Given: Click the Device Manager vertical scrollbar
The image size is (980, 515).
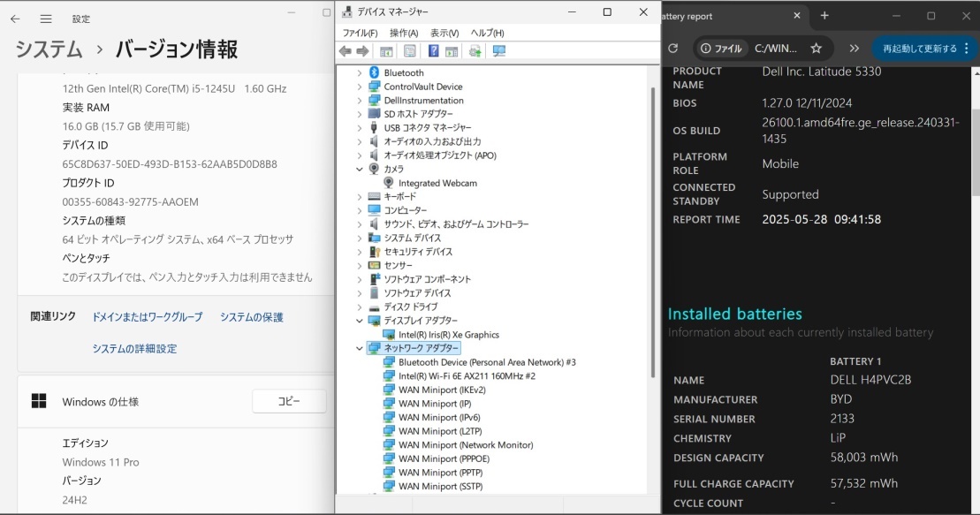Looking at the screenshot, I should click(654, 231).
